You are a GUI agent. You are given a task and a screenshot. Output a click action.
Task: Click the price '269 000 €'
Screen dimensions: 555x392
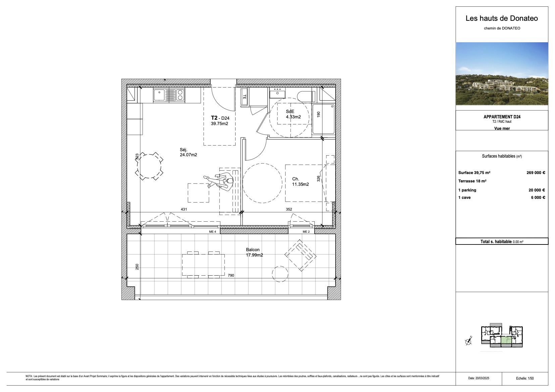(536, 173)
